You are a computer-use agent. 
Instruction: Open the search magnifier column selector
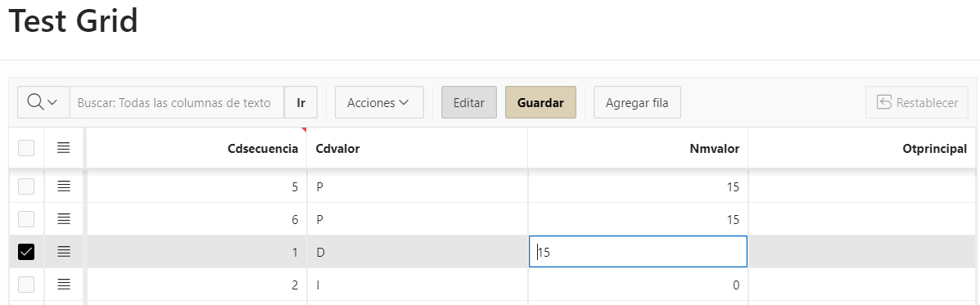click(x=43, y=102)
